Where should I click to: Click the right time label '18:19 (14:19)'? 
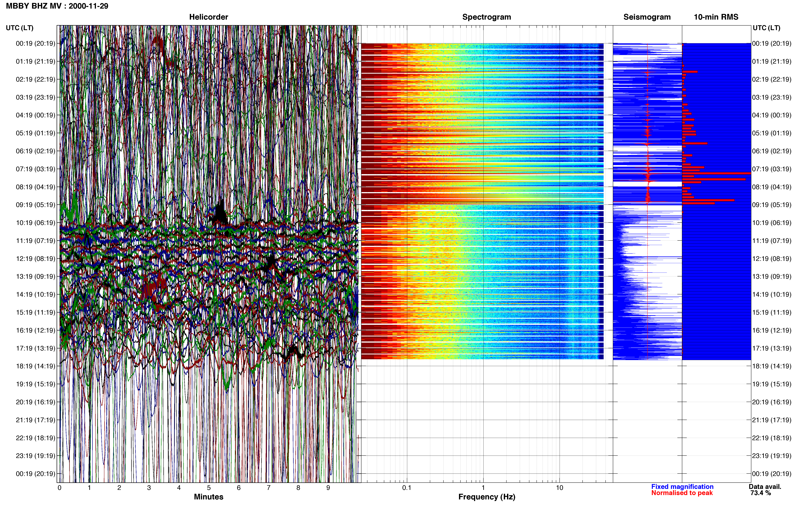click(772, 366)
